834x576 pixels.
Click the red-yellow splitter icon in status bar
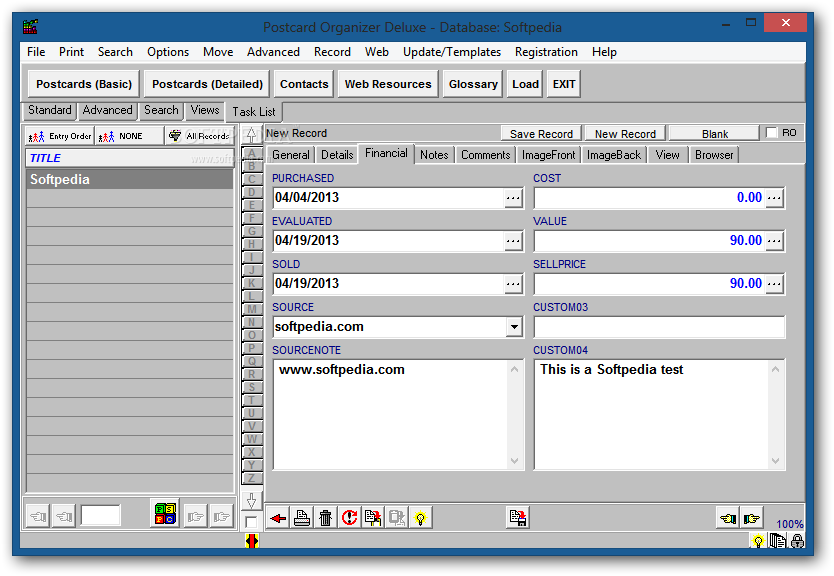[252, 541]
